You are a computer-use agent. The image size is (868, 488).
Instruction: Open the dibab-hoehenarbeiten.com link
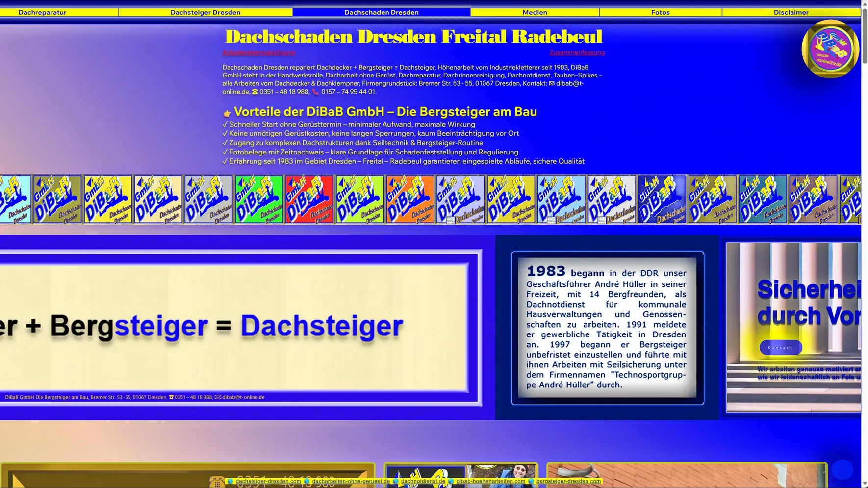tap(490, 481)
